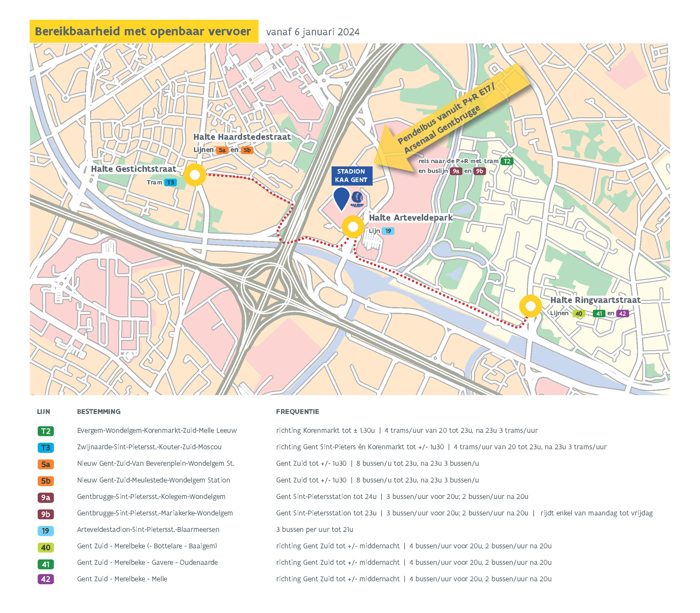
Task: Click 'Zwijnaarde-Sint-Pietersst.-Kouter-Zuid-Moscou' destination
Action: coord(149,447)
